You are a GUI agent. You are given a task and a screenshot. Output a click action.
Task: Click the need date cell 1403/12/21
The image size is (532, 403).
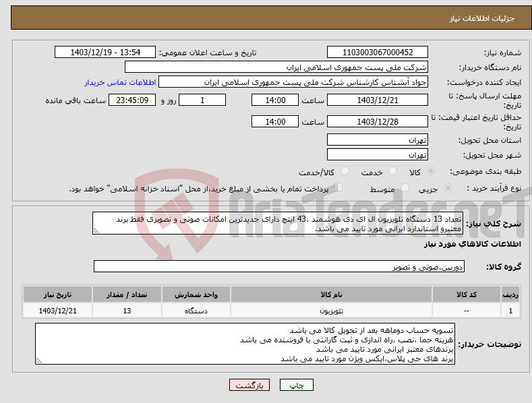(x=57, y=311)
